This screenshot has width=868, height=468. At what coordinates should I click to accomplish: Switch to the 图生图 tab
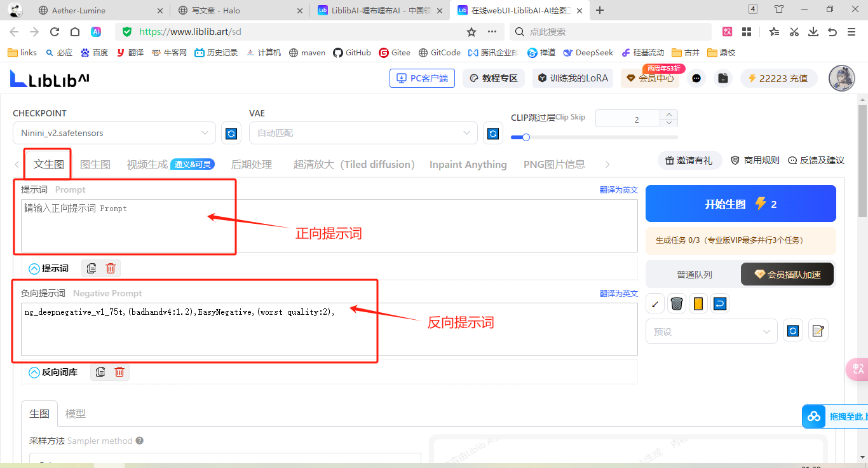95,164
